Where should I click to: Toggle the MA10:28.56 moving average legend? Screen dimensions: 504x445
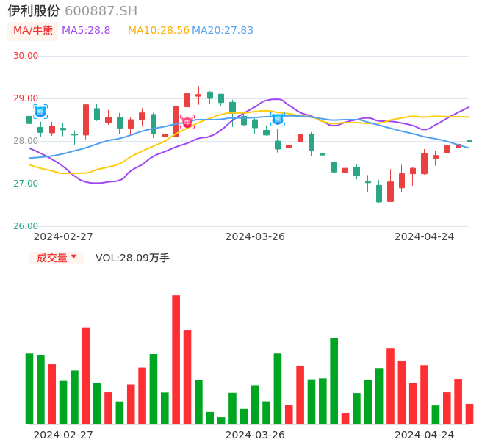click(x=159, y=31)
